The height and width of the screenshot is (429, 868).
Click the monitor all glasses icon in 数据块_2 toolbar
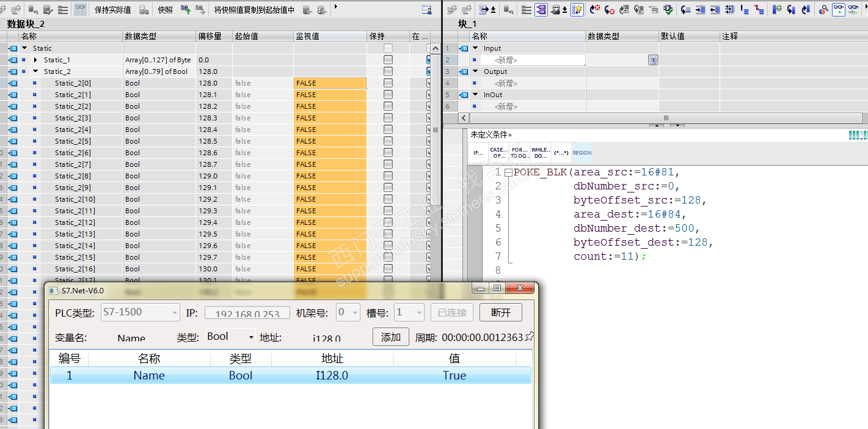click(80, 9)
